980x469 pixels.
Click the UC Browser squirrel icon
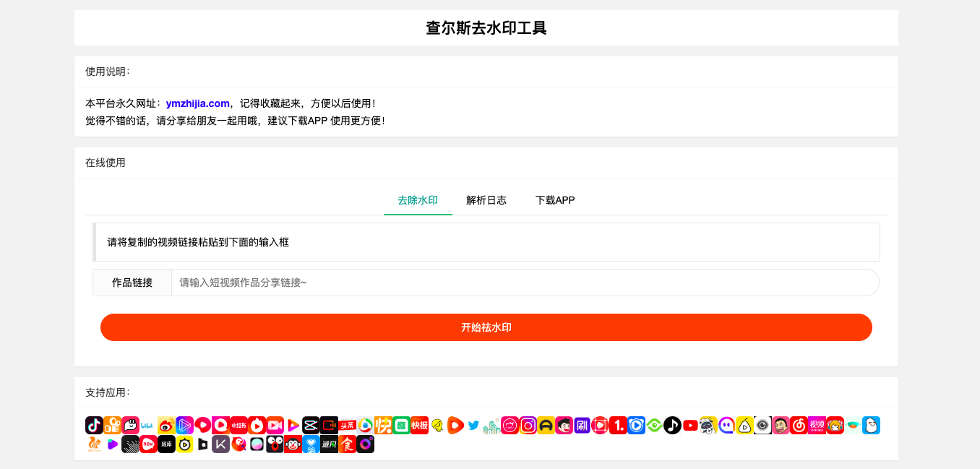93,444
